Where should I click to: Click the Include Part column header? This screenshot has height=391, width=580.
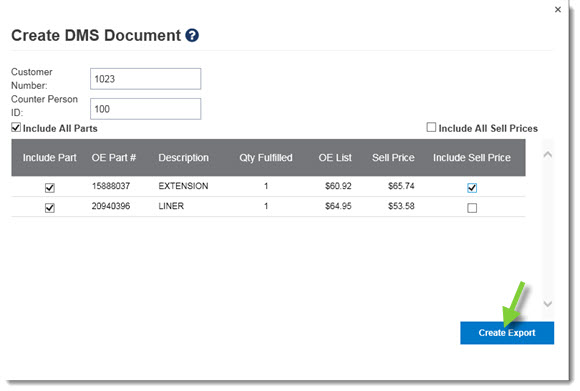[x=50, y=158]
